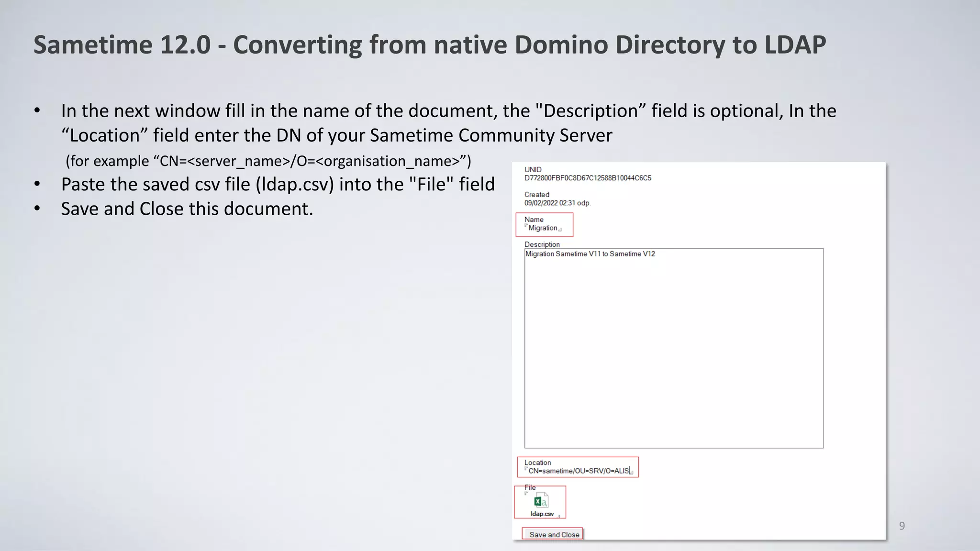
Task: Click slide page number 9
Action: click(x=902, y=526)
